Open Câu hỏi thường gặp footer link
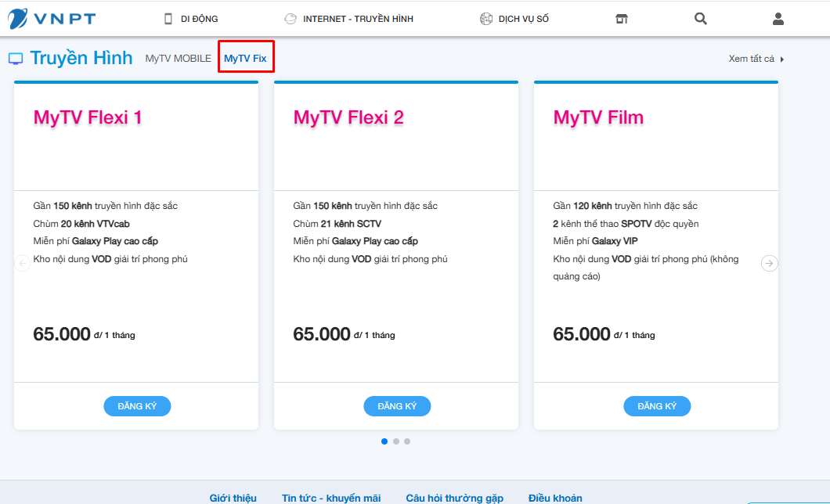The image size is (830, 504). tap(455, 498)
